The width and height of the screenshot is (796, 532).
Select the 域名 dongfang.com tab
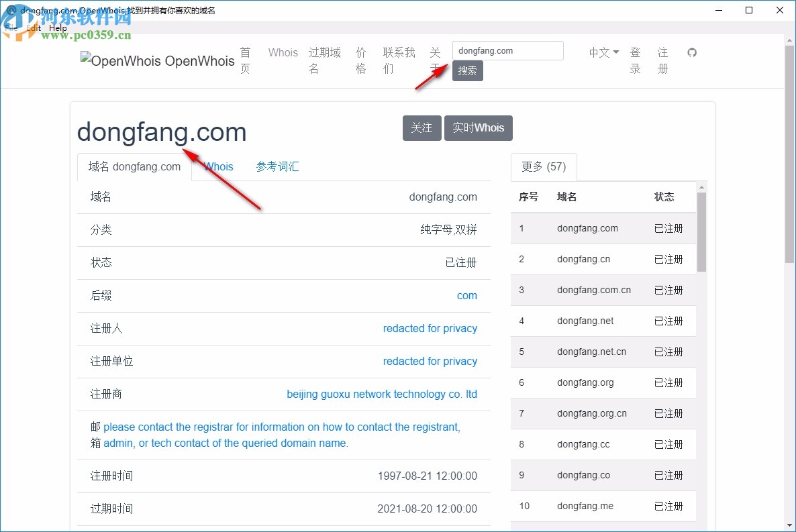coord(134,166)
